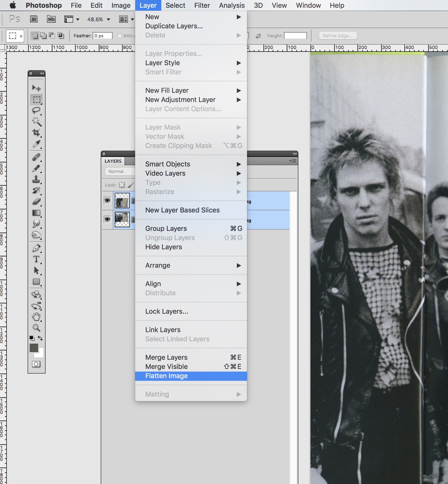Select the Lasso tool
This screenshot has width=448, height=484.
click(36, 110)
